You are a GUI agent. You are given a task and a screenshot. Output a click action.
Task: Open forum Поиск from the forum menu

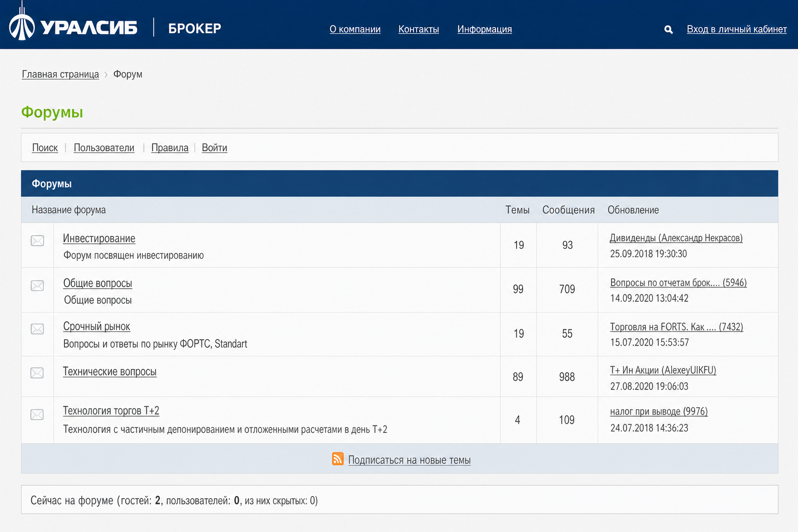point(45,148)
